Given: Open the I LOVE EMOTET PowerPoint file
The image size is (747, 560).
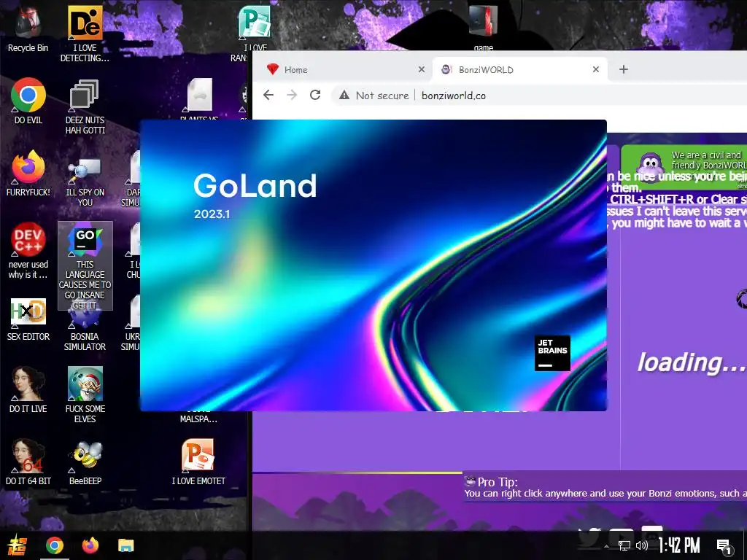Looking at the screenshot, I should coord(198,462).
